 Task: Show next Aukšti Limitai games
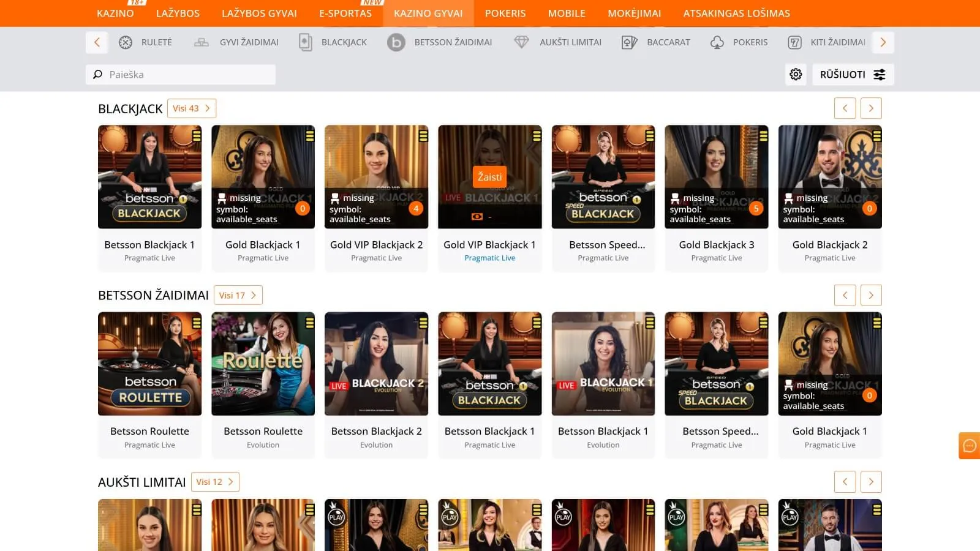pyautogui.click(x=871, y=482)
